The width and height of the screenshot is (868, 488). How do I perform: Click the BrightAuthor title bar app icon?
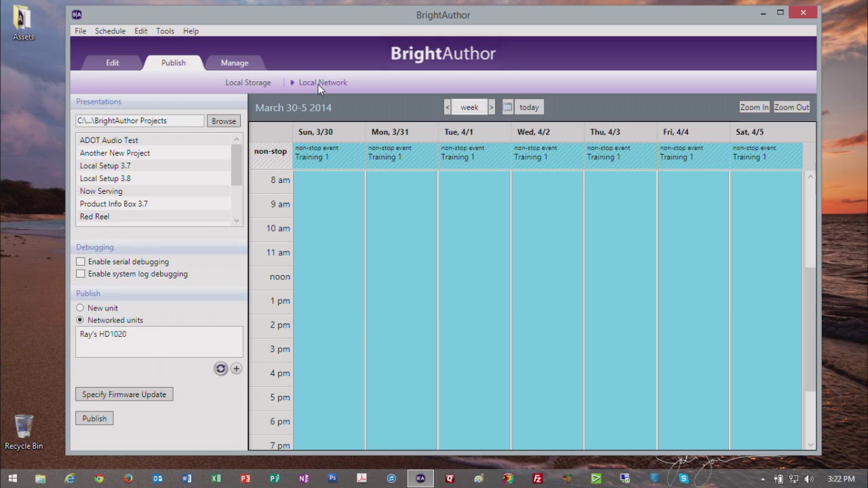coord(77,14)
